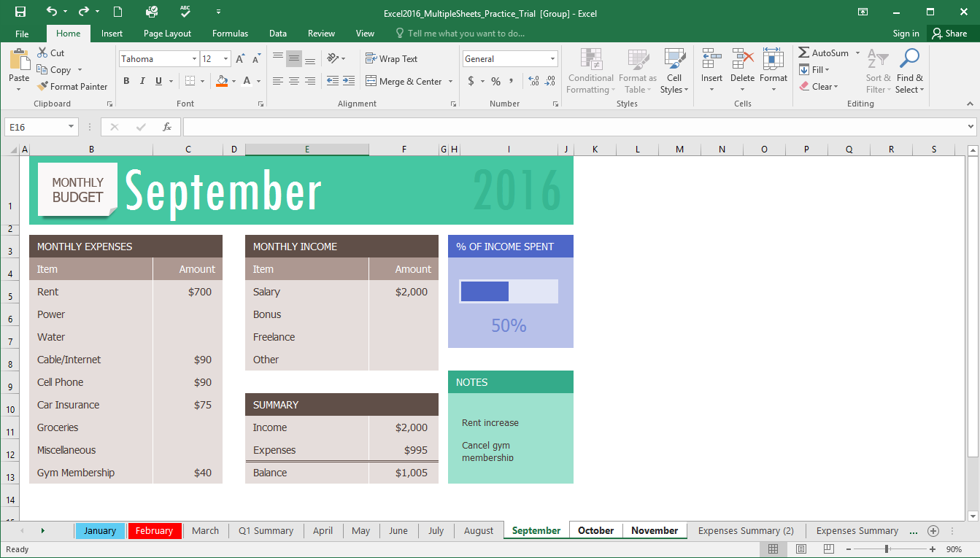Click the Save icon in the title bar

(x=20, y=12)
